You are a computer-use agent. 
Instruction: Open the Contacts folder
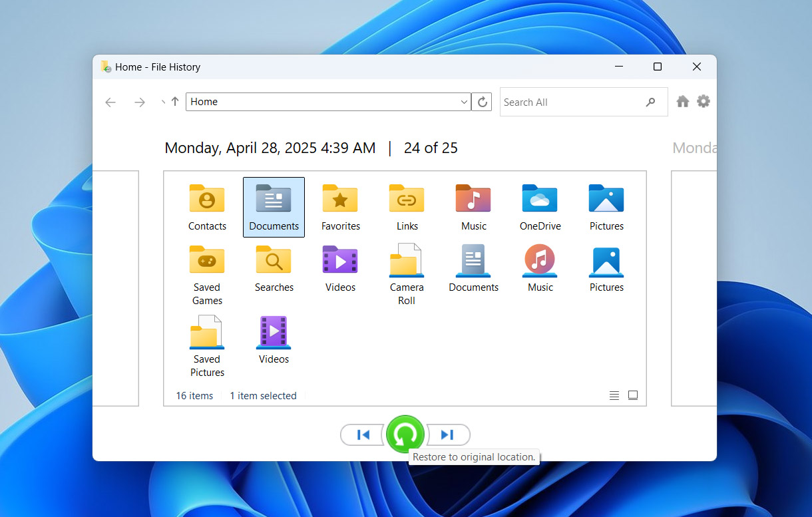(x=207, y=207)
